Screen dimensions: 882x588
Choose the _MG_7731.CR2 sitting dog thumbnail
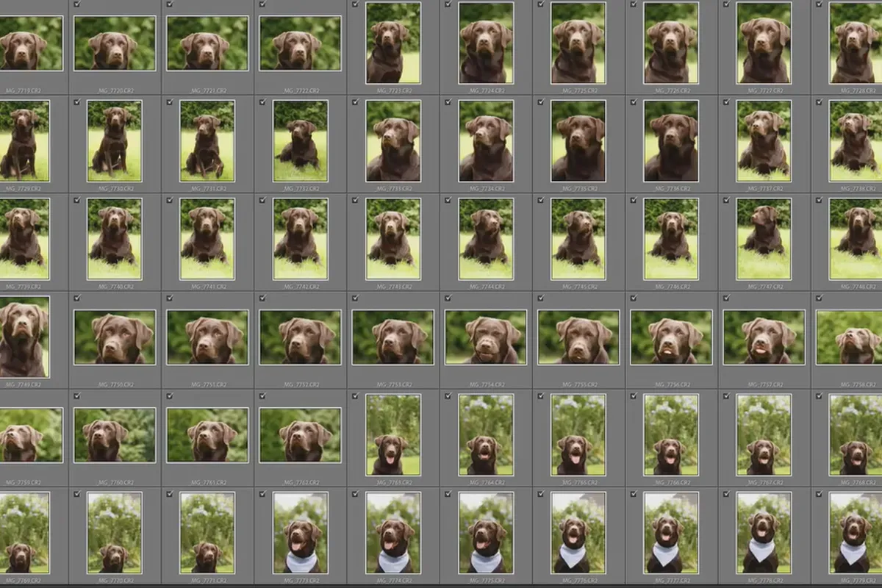point(207,141)
